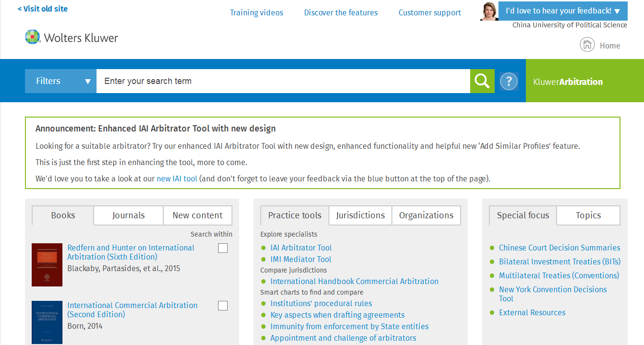Open New York Convention Decisions Tool
The width and height of the screenshot is (644, 345).
coord(553,294)
